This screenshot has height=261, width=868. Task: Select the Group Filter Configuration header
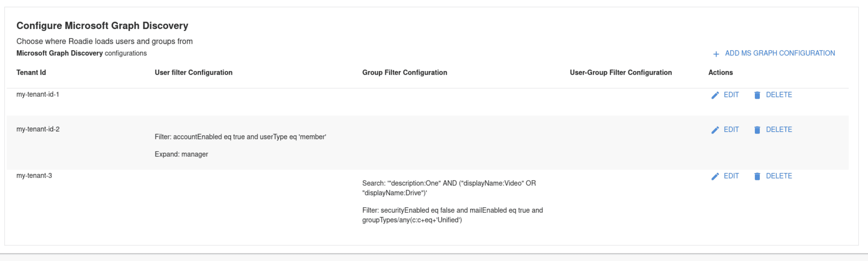pyautogui.click(x=404, y=72)
